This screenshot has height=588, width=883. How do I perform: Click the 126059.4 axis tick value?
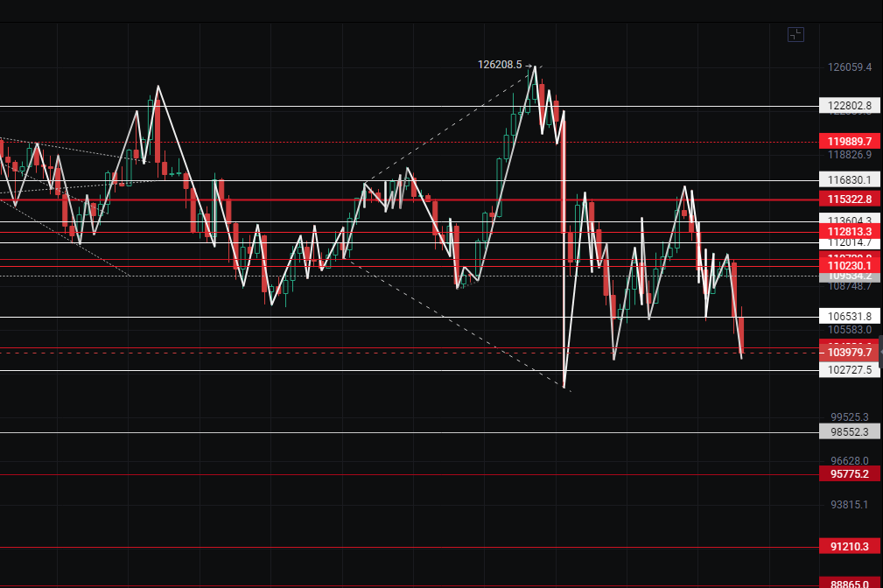[x=849, y=67]
